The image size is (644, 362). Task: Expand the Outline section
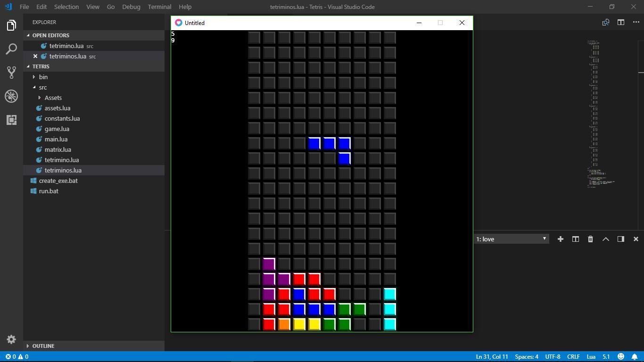93,346
